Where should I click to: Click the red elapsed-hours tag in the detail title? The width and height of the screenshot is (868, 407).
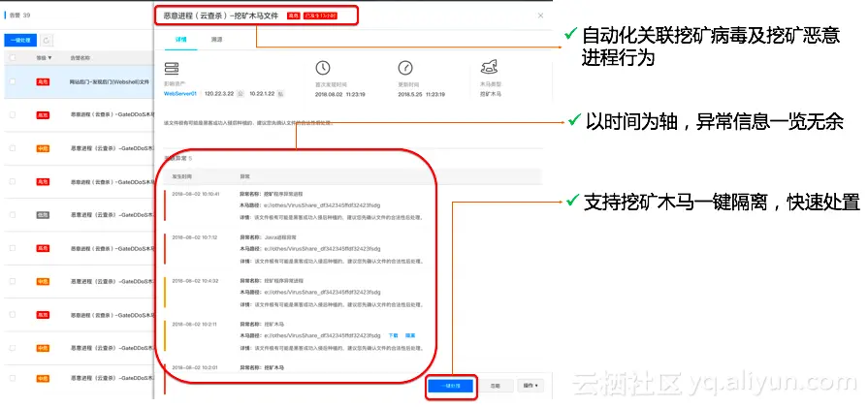(x=320, y=16)
